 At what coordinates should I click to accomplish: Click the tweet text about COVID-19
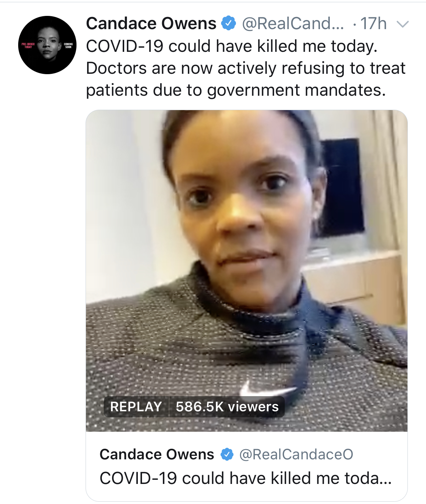point(232,46)
